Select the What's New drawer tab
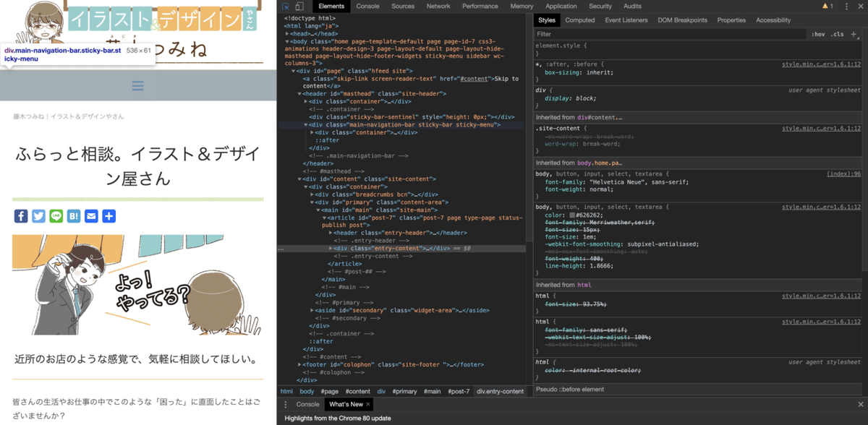868x425 pixels. click(x=346, y=404)
